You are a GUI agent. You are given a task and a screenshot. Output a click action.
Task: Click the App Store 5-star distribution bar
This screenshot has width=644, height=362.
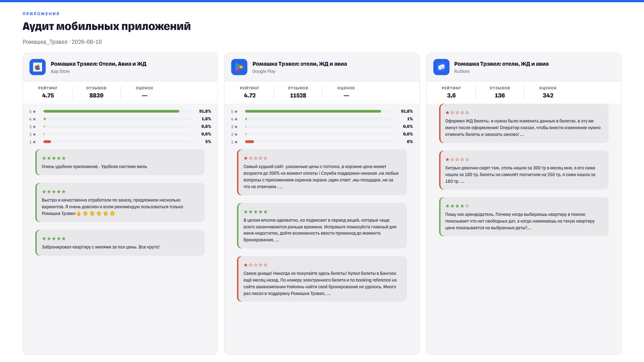tap(117, 111)
